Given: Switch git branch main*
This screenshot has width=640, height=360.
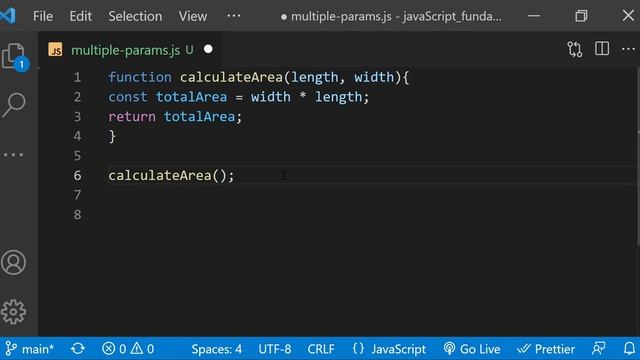Looking at the screenshot, I should 29,349.
